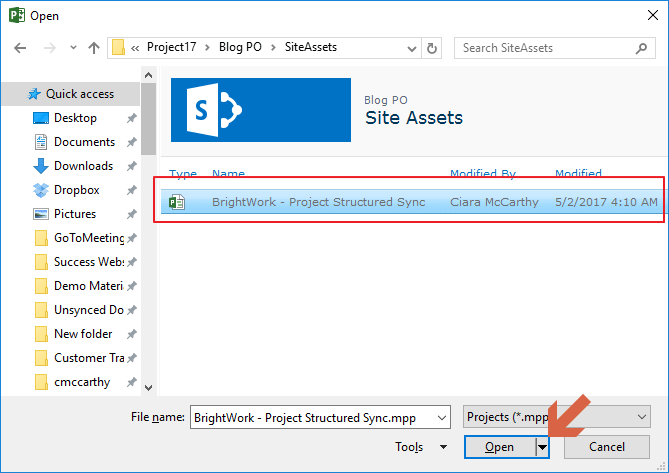Open the recent locations chevron

click(x=73, y=48)
